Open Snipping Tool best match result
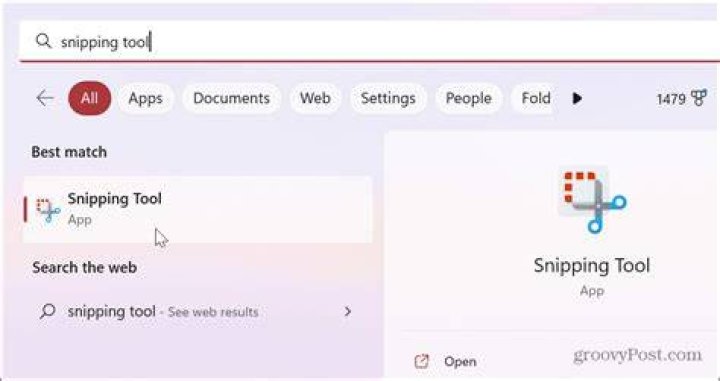The image size is (720, 381). pyautogui.click(x=197, y=209)
